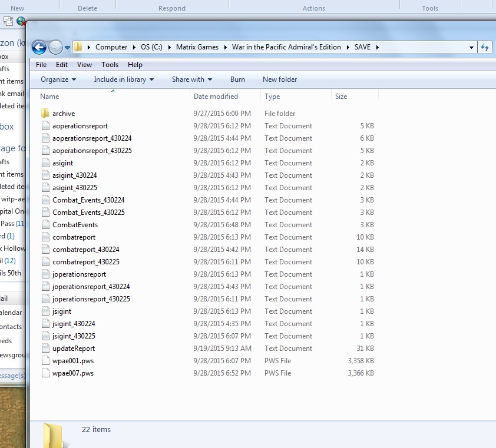Select the jsigint file icon

coord(45,311)
